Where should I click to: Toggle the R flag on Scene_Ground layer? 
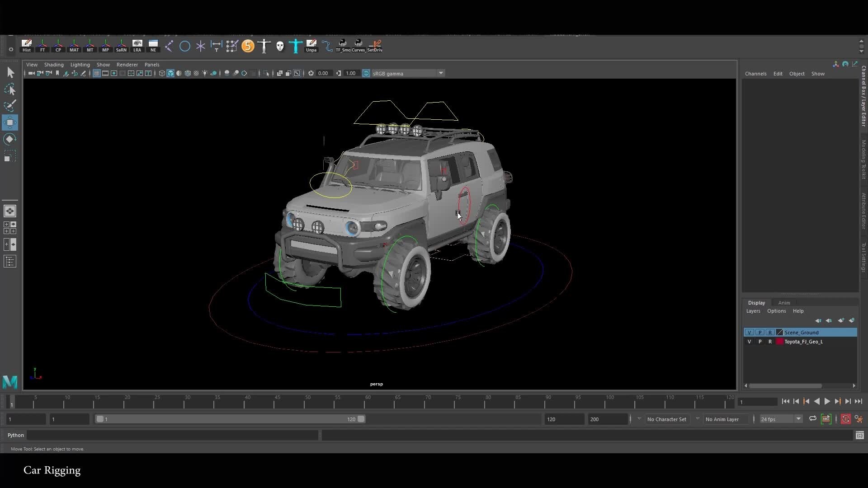click(770, 332)
